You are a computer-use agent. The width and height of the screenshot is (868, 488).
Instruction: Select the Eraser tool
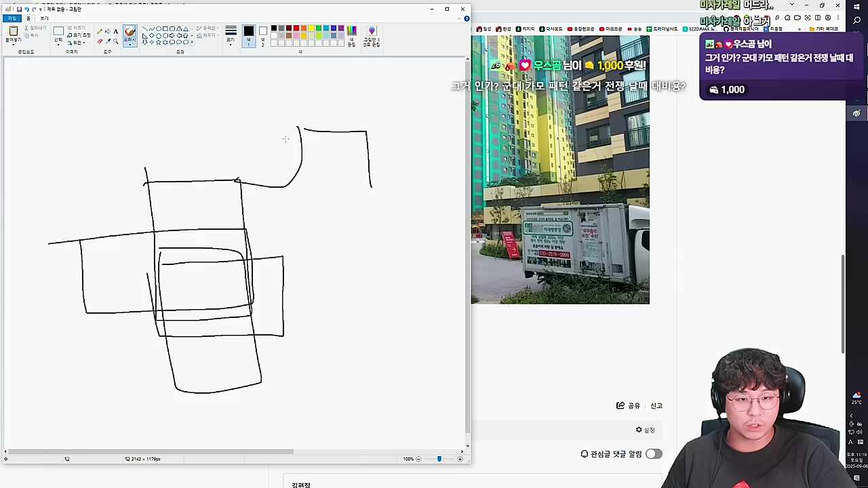click(x=100, y=41)
